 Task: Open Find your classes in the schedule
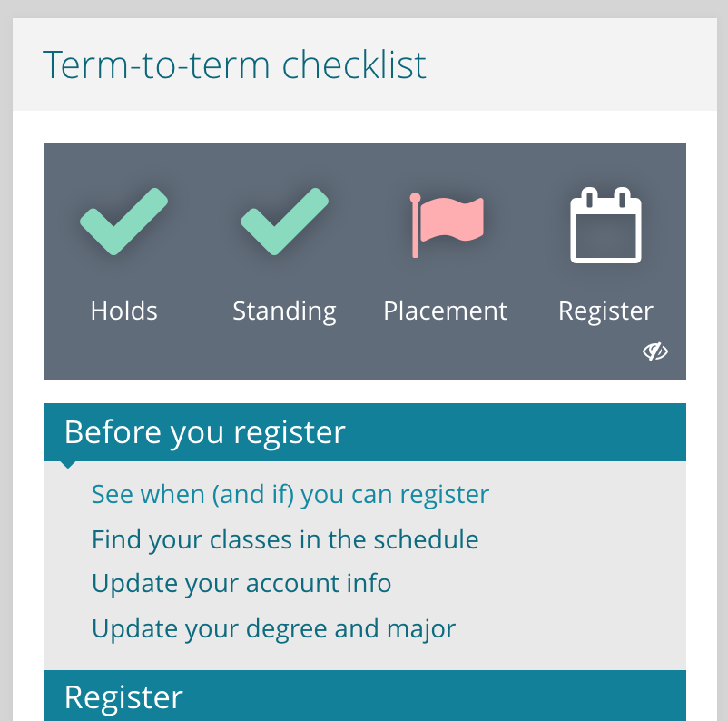[285, 540]
